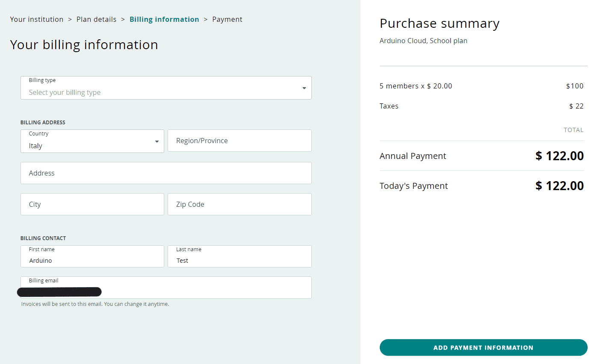Jump to the Payment breadcrumb step
This screenshot has width=603, height=364.
(227, 19)
